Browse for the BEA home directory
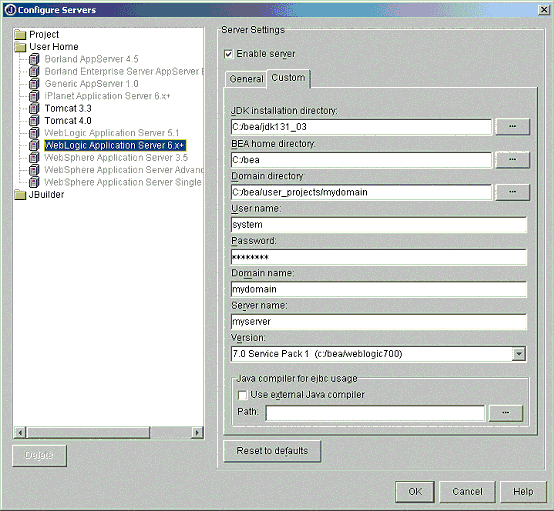This screenshot has width=554, height=511. (512, 160)
